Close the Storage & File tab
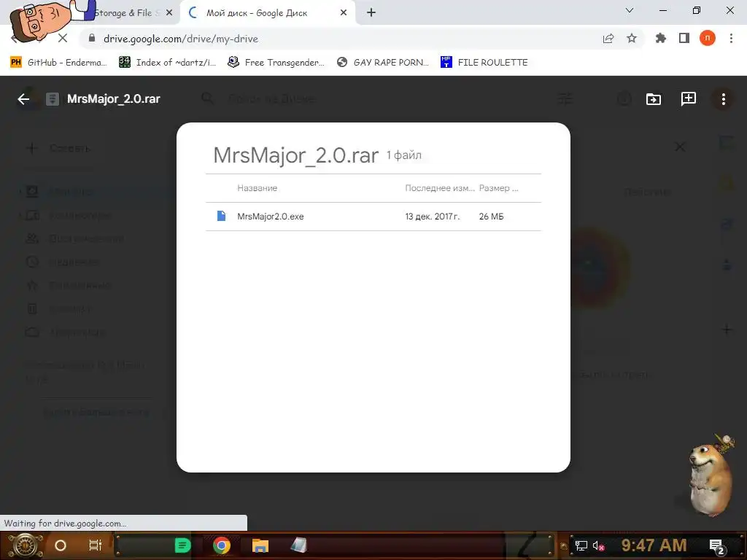This screenshot has width=747, height=560. 169,13
